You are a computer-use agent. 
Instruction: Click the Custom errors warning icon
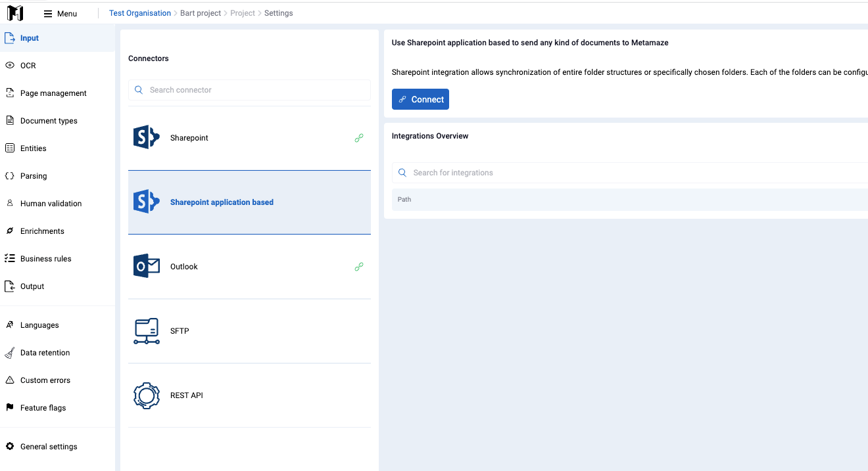10,380
